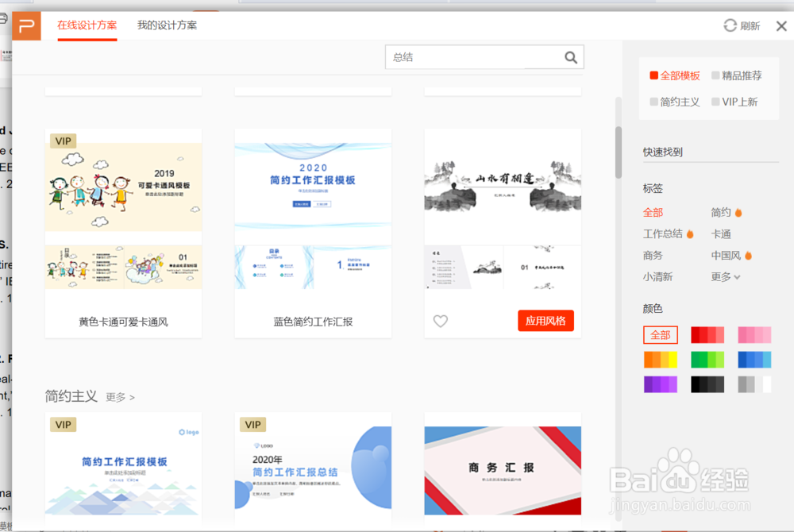Favorite the 蓝色简约工作汇报 template heart icon

pyautogui.click(x=441, y=321)
